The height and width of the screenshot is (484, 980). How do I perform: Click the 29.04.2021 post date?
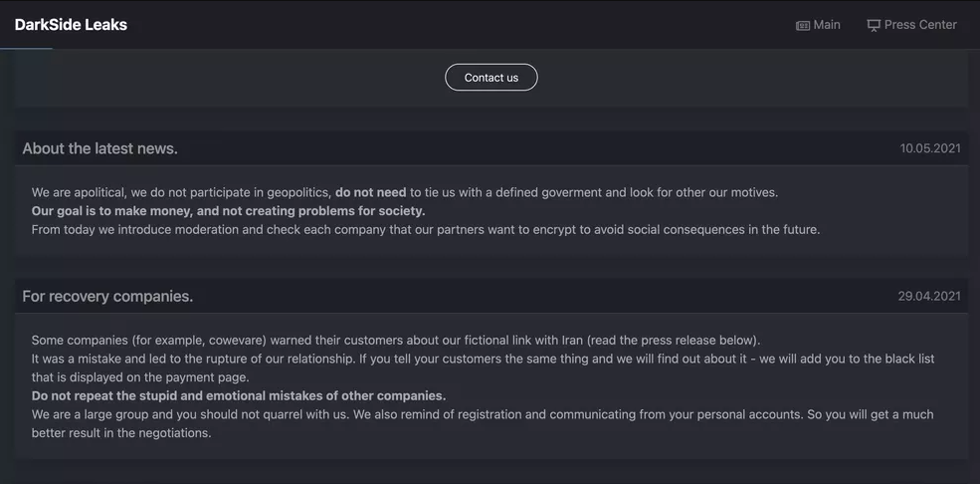pos(929,296)
